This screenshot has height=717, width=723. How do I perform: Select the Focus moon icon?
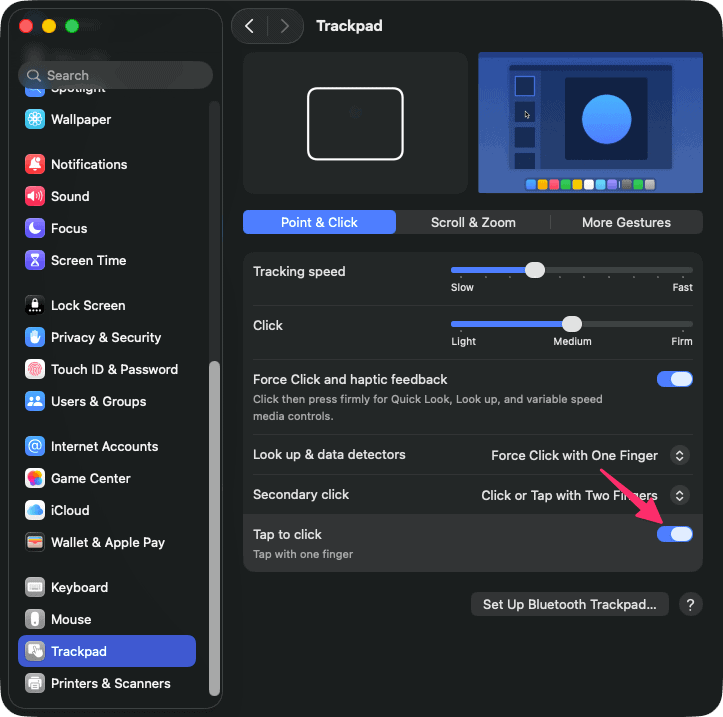35,228
